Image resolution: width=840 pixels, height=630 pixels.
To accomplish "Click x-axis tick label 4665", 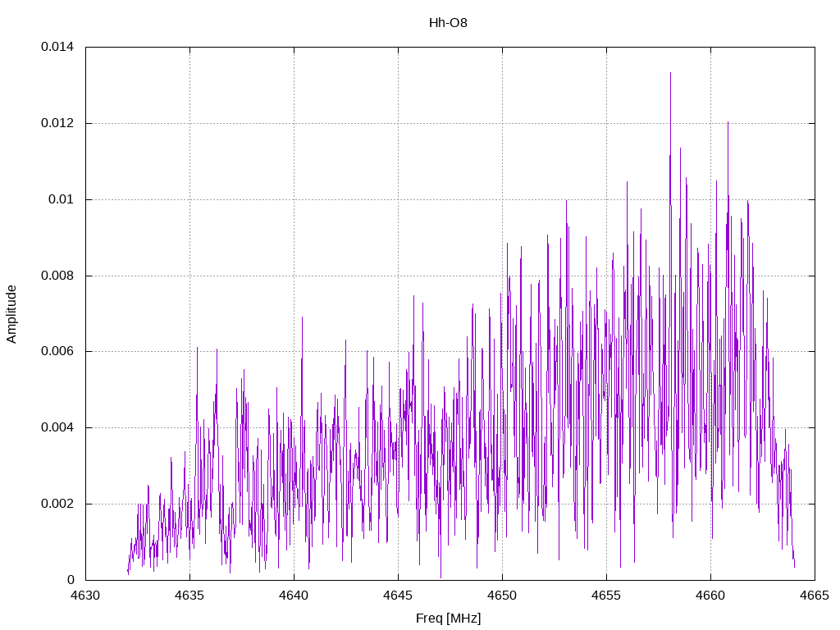I will click(815, 596).
